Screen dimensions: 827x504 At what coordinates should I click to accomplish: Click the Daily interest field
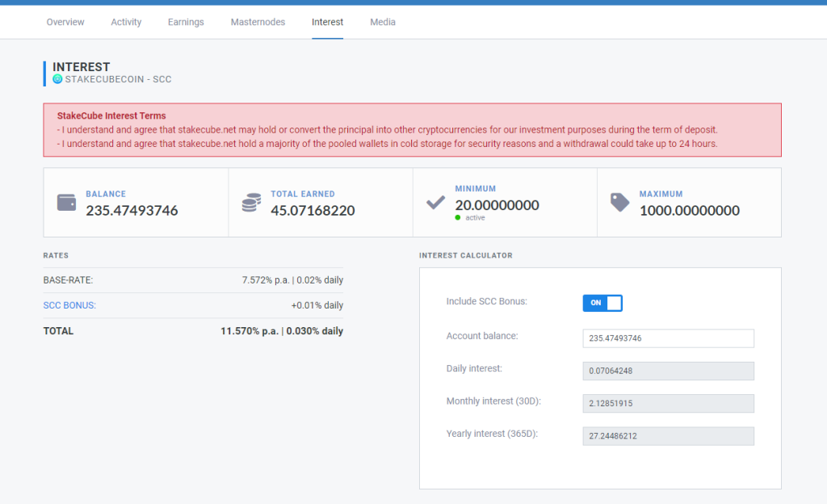click(x=668, y=372)
